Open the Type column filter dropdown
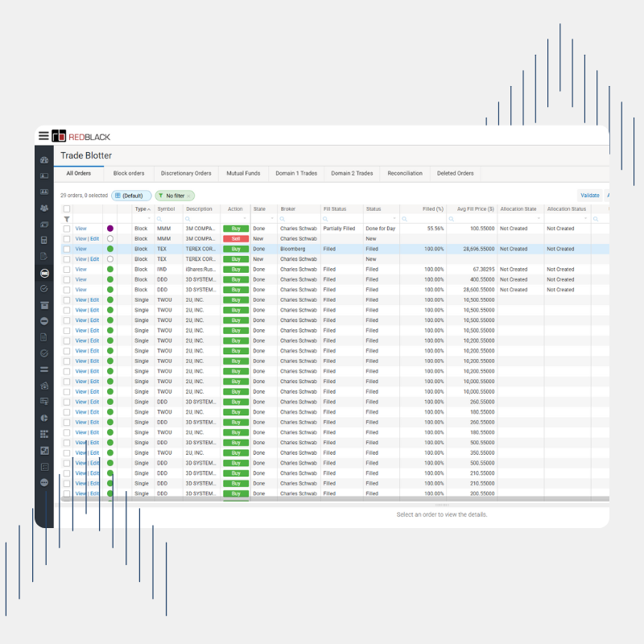 tap(149, 218)
